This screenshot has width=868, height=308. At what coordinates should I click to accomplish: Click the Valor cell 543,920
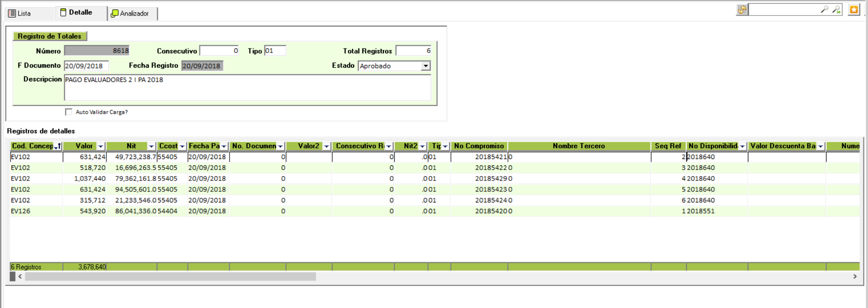(84, 211)
